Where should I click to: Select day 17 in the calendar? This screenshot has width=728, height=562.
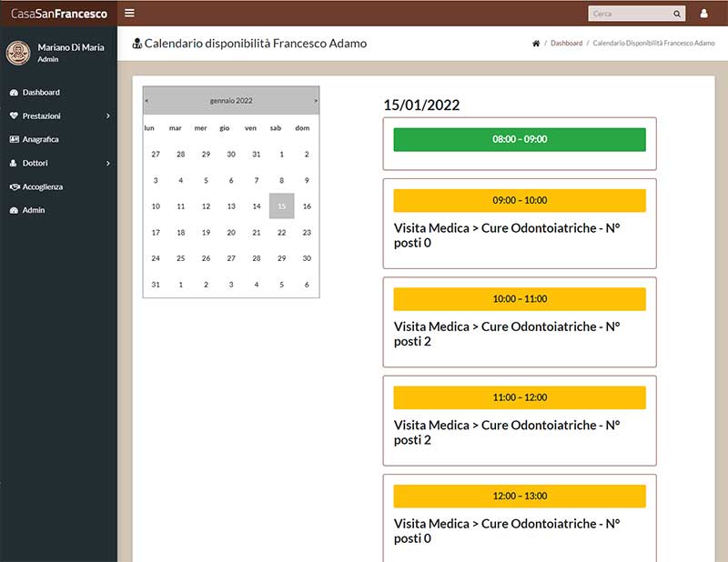pyautogui.click(x=156, y=233)
